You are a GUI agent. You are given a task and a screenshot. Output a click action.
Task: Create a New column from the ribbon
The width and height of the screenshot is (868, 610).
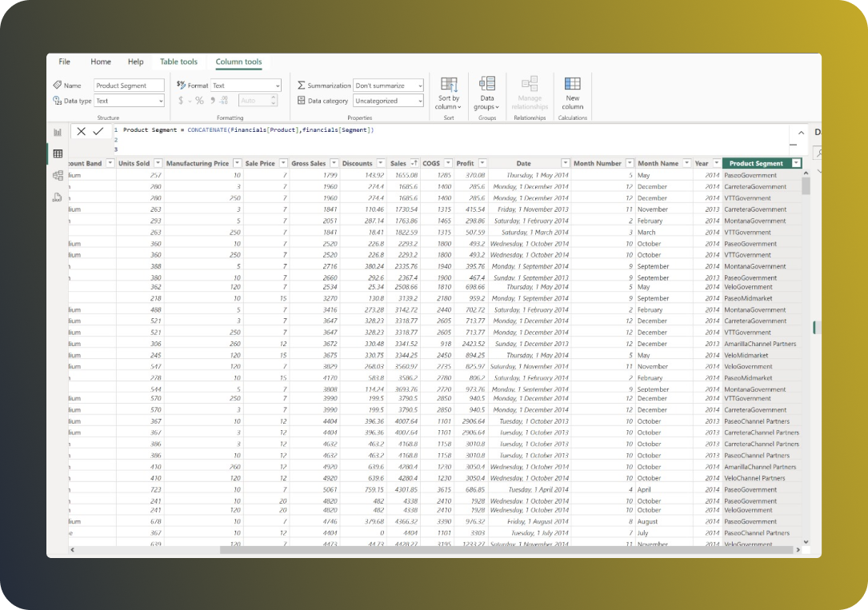pyautogui.click(x=573, y=91)
